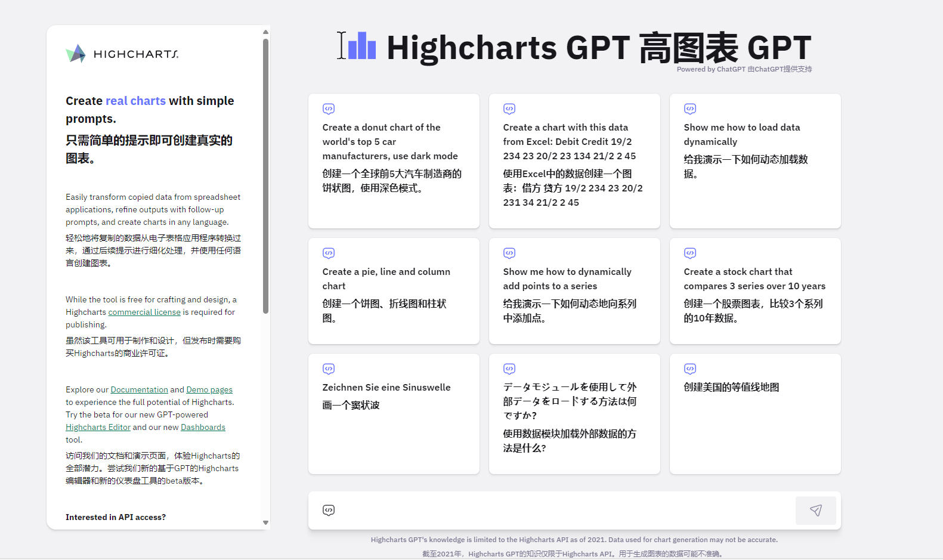The image size is (943, 560).
Task: Open the Documentation link
Action: click(x=140, y=389)
